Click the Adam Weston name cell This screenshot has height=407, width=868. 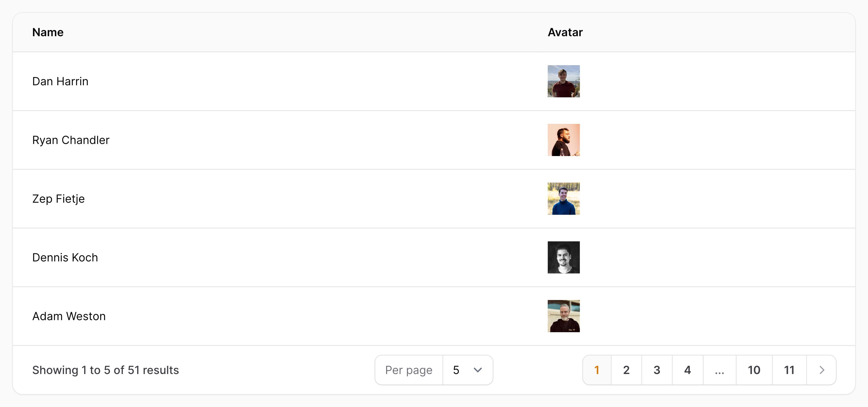69,316
